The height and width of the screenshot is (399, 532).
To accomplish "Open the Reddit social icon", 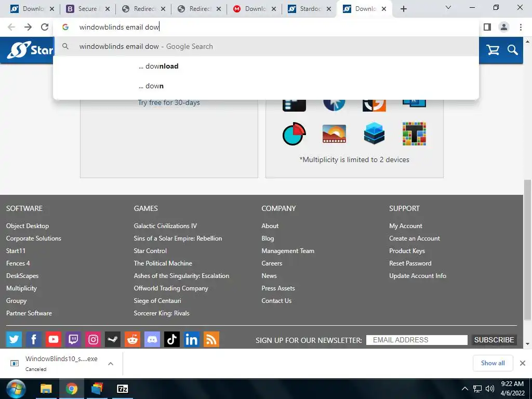I will (132, 339).
